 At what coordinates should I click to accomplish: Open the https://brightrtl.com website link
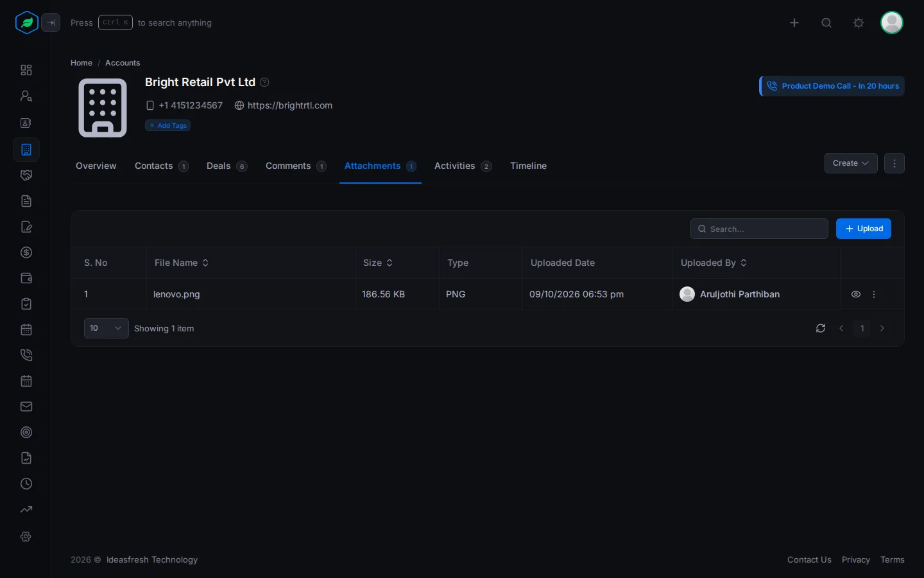pyautogui.click(x=290, y=105)
